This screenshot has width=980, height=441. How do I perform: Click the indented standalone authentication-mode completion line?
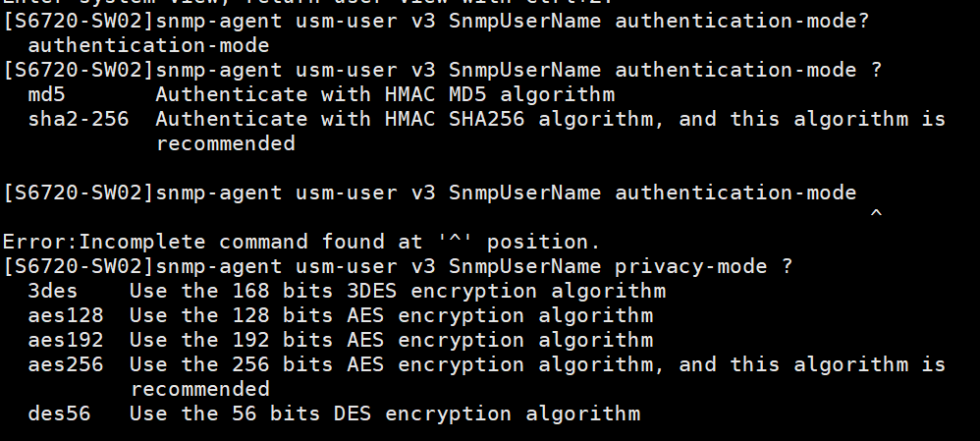(149, 45)
